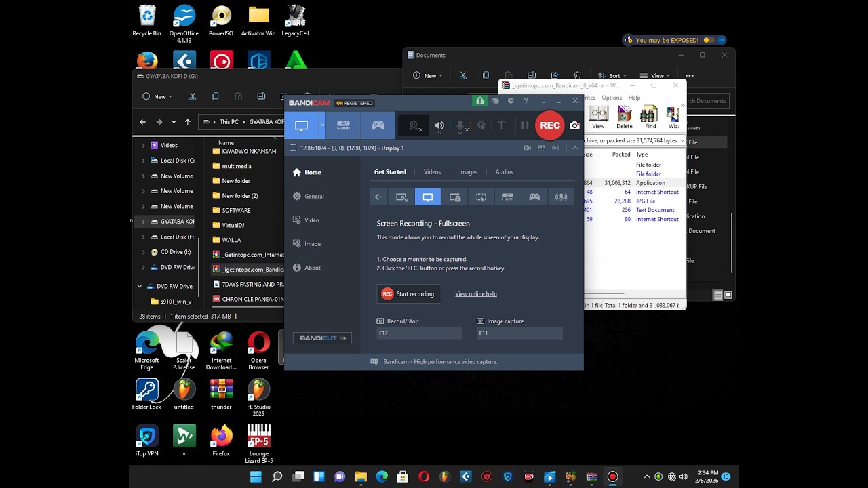Click the back arrow in the mode row
Viewport: 868px width, 488px height.
click(378, 197)
